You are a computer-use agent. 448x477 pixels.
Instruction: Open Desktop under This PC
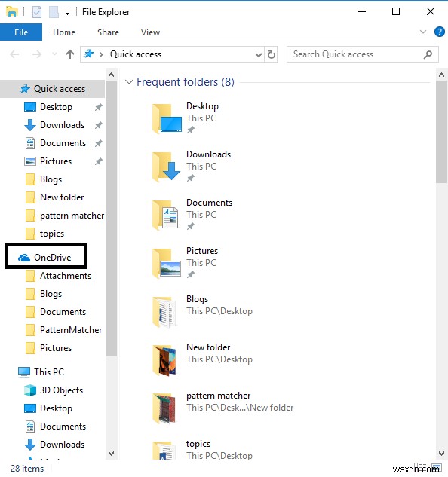click(x=56, y=408)
